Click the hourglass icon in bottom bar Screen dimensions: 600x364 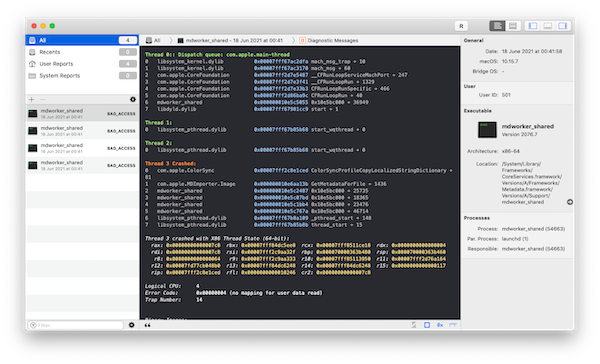pos(414,325)
